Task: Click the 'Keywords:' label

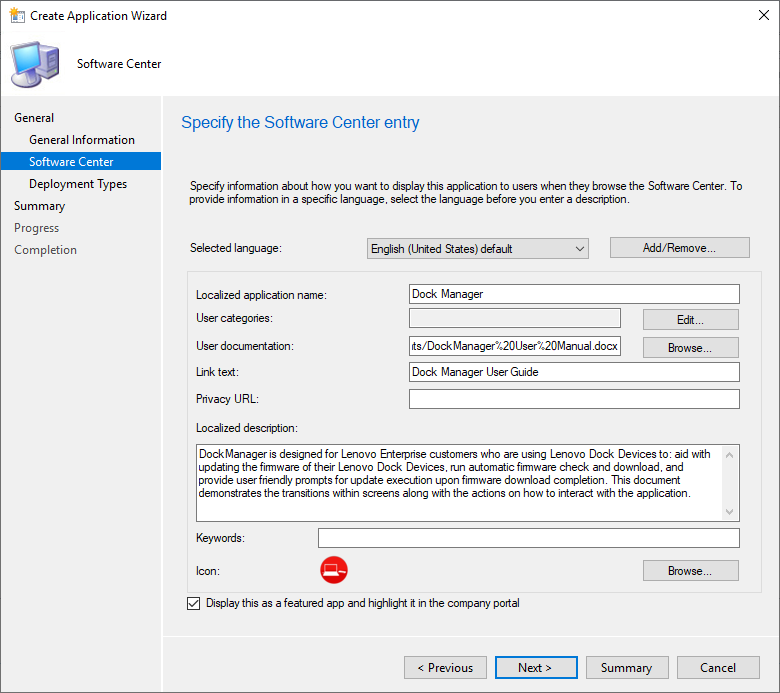Action: tap(220, 538)
